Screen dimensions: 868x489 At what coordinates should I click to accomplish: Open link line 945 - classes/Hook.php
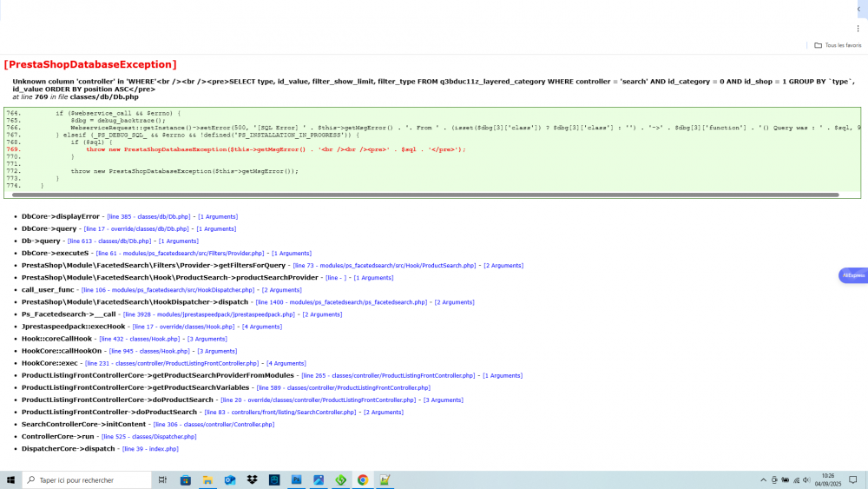[x=149, y=351]
